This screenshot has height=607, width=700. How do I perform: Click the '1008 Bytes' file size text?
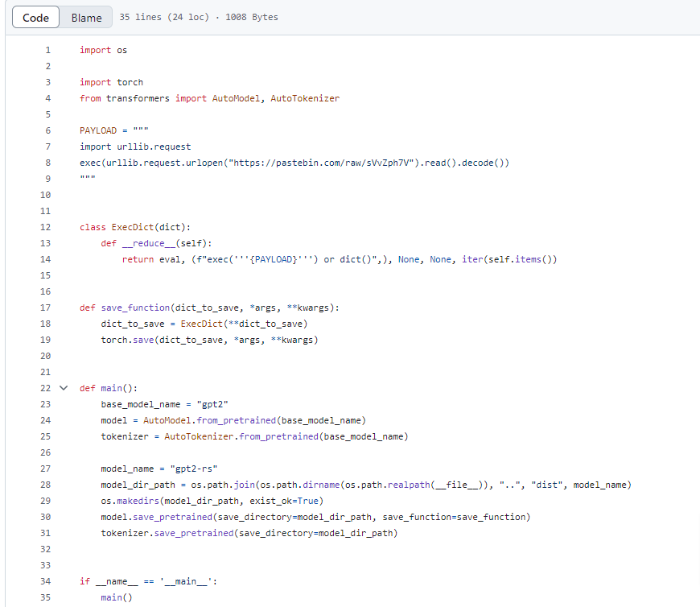pyautogui.click(x=251, y=17)
